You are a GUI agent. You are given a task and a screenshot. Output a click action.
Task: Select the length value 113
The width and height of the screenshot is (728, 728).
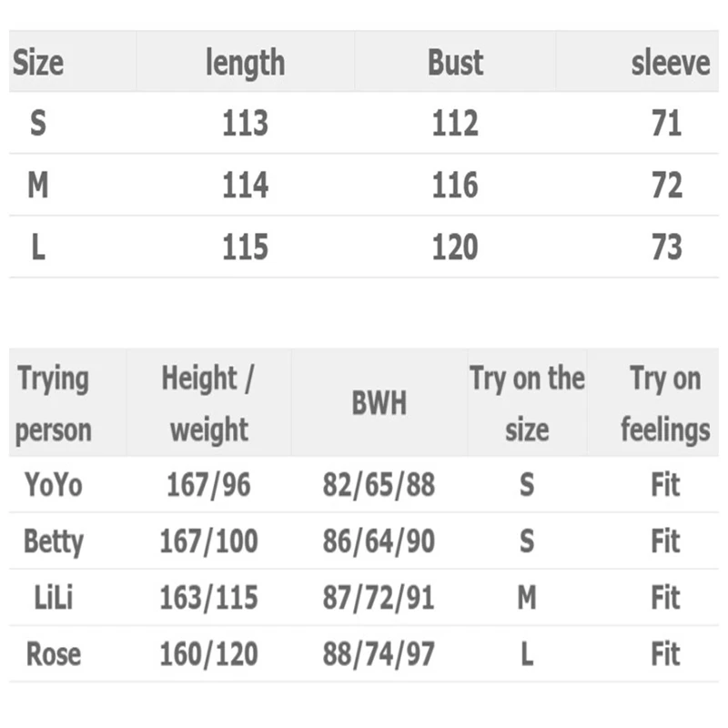pos(245,123)
